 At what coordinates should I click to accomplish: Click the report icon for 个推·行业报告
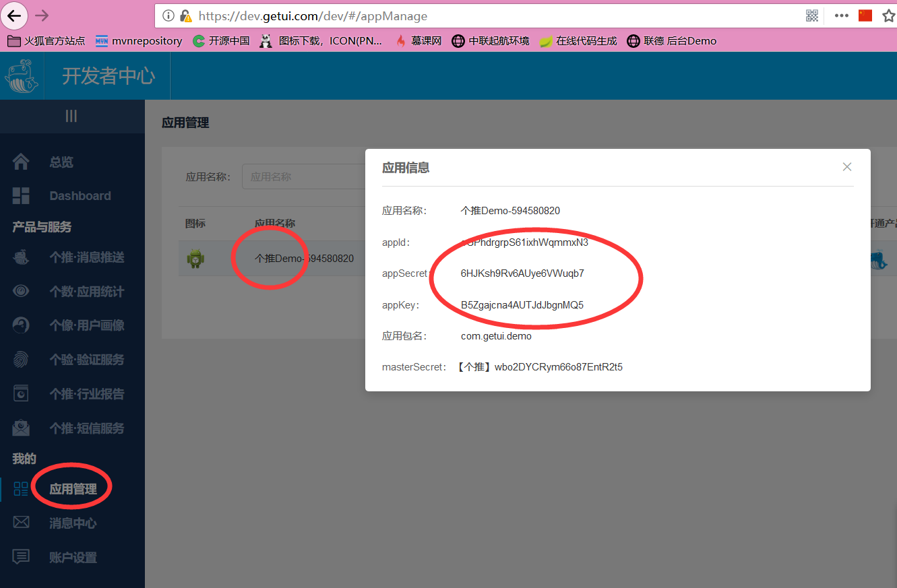tap(21, 393)
